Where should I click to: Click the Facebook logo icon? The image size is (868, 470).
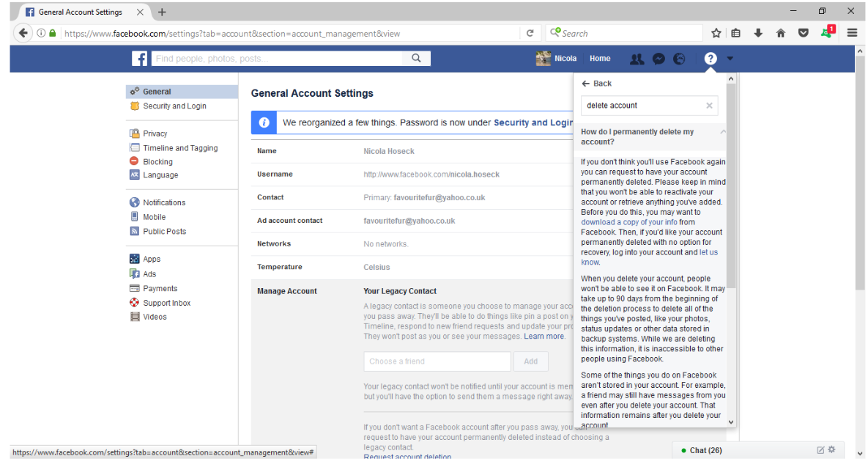pos(139,58)
